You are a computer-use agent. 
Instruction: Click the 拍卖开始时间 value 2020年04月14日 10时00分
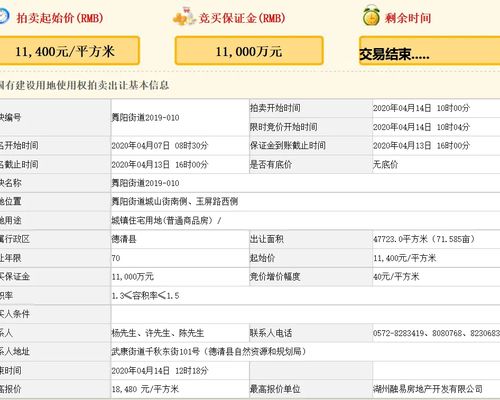421,108
